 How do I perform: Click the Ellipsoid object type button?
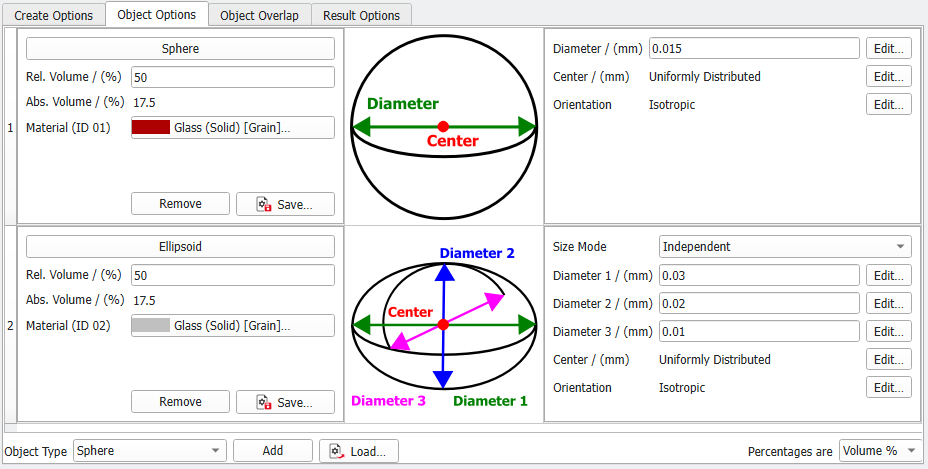pos(181,246)
